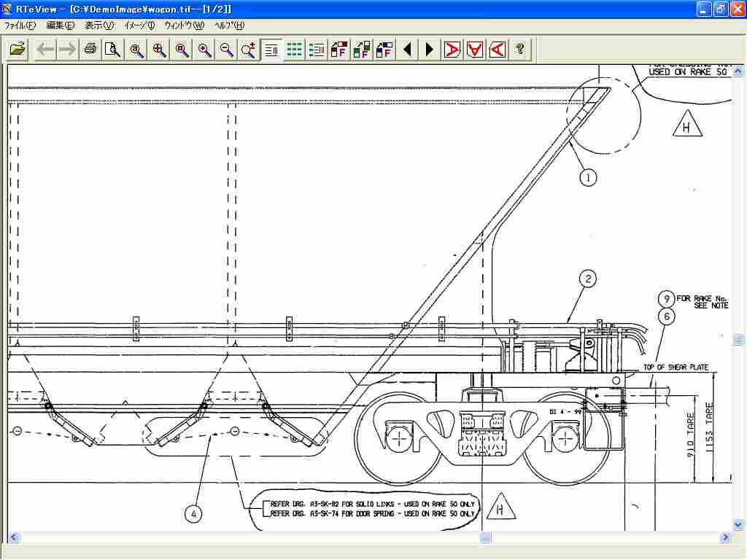Open the 表示(V) menu
Screen dimensions: 747x560
coord(99,26)
